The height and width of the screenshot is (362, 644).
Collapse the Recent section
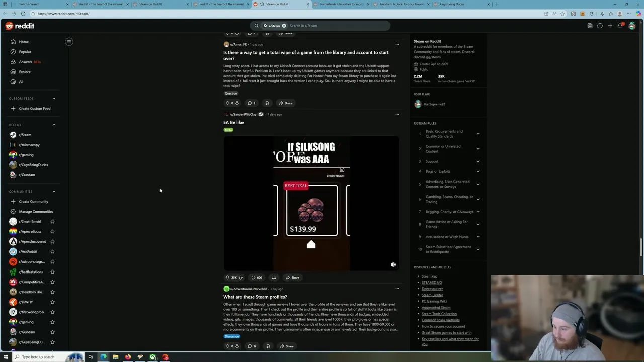(x=54, y=125)
